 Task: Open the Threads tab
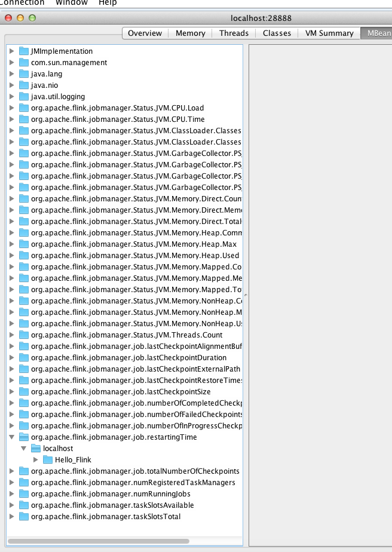coord(234,33)
